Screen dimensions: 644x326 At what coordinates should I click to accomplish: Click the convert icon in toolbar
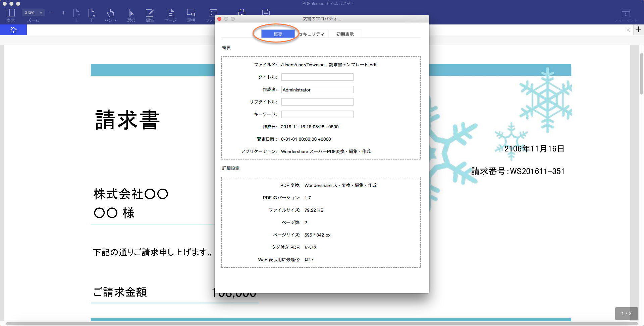(266, 12)
